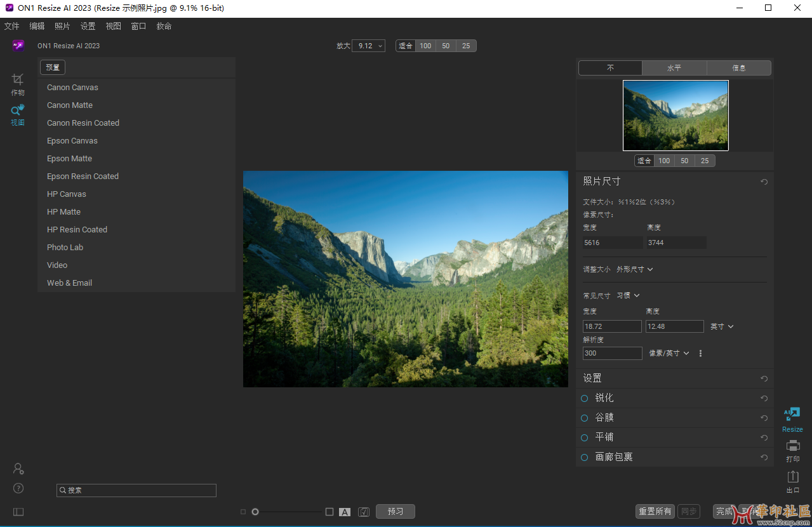Reset the 照片尺寸 panel settings

[764, 182]
